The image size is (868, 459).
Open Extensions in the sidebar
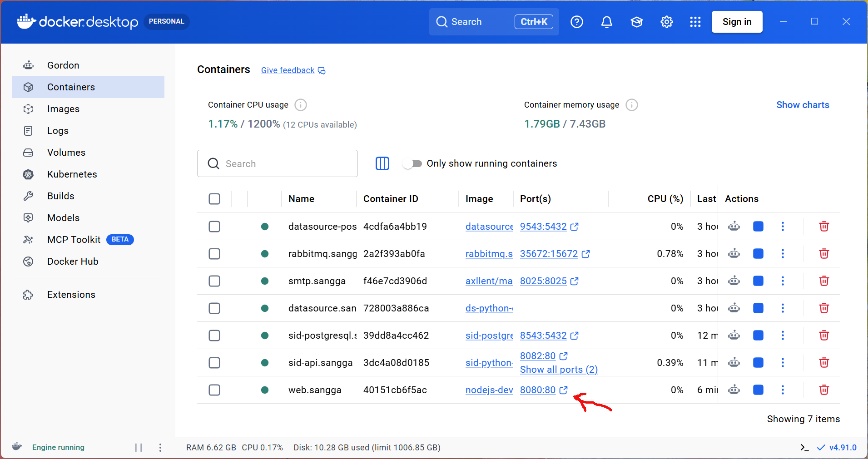point(88,295)
